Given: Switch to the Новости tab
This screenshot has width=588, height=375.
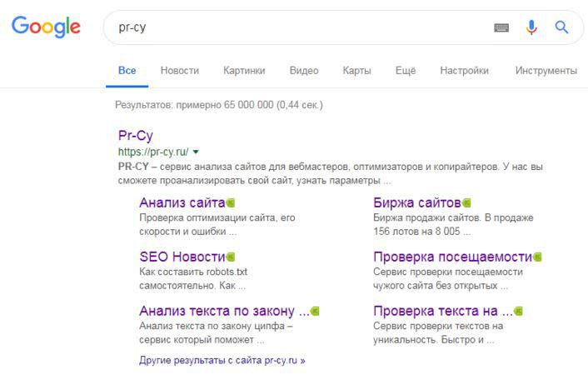Looking at the screenshot, I should click(180, 71).
